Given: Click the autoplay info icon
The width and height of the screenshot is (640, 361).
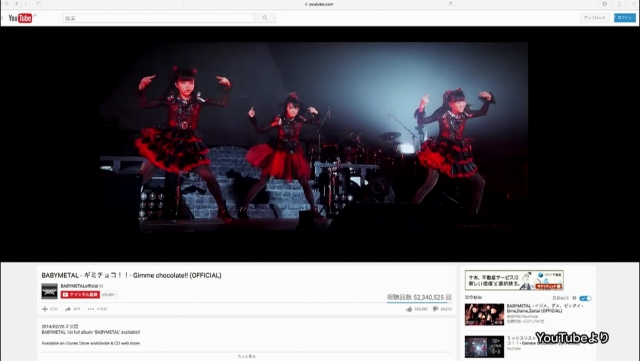Looking at the screenshot, I should pos(574,298).
